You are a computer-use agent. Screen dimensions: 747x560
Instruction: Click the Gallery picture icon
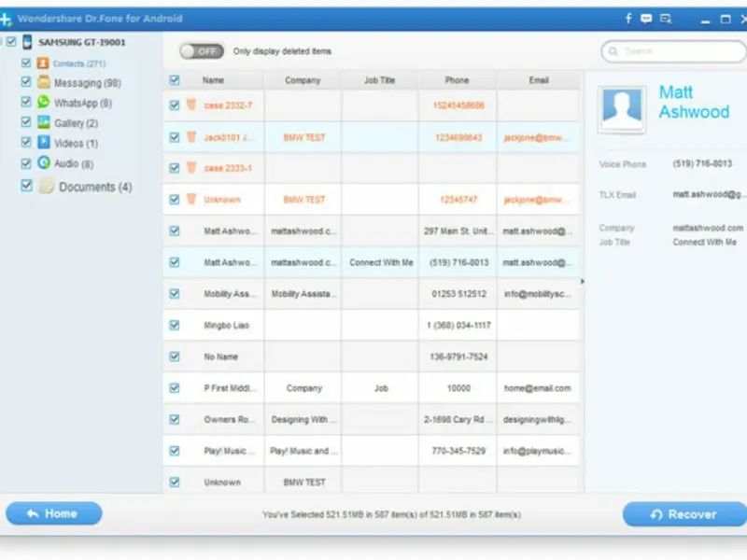point(43,122)
